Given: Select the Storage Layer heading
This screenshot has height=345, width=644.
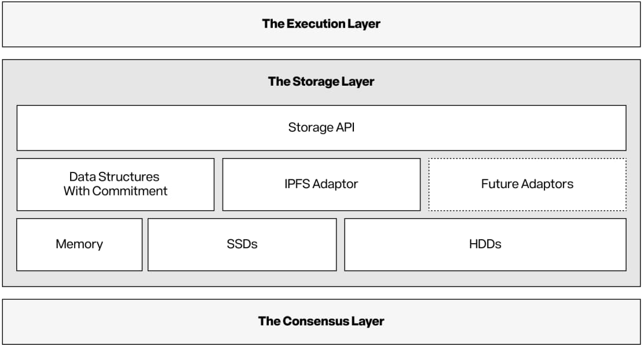Looking at the screenshot, I should [x=321, y=81].
